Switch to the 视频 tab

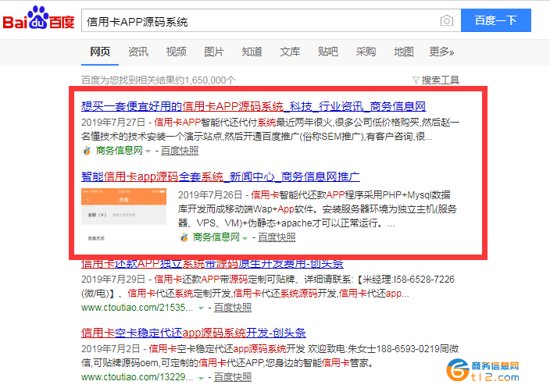(176, 52)
